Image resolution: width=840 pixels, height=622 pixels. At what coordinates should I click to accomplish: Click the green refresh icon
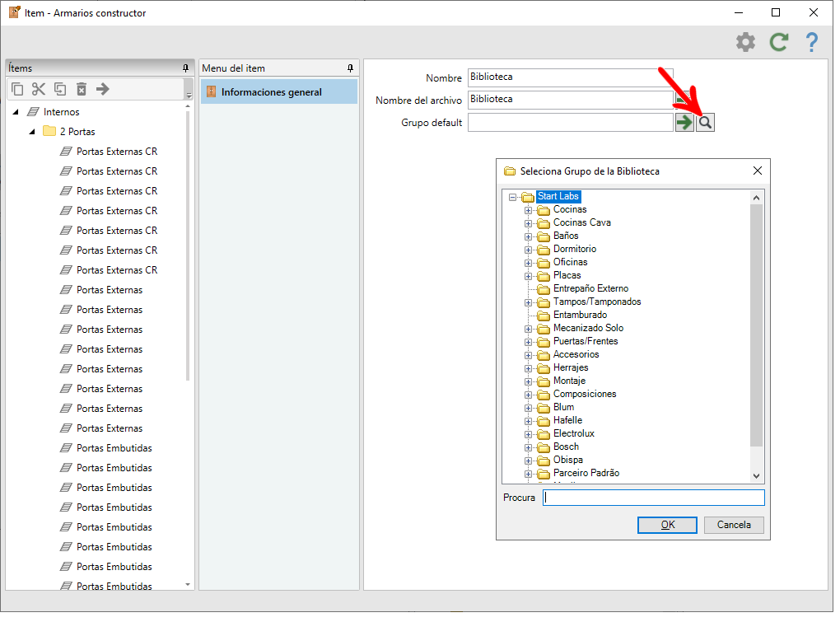click(x=779, y=42)
